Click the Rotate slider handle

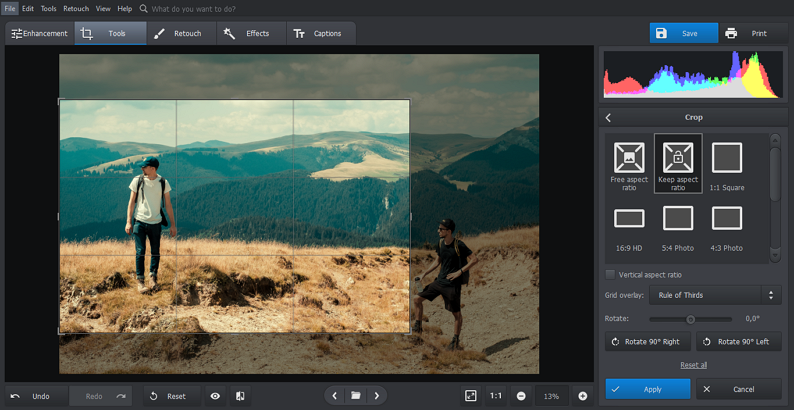click(x=690, y=319)
